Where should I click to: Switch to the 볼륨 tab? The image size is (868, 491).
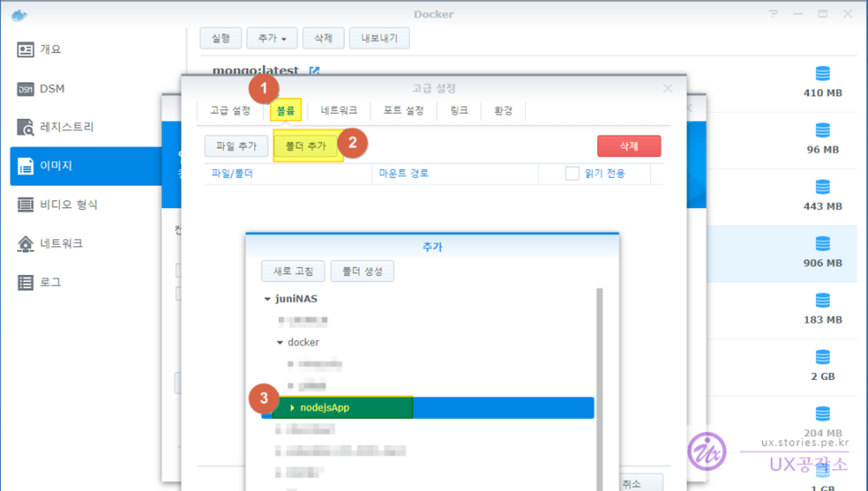[x=286, y=110]
